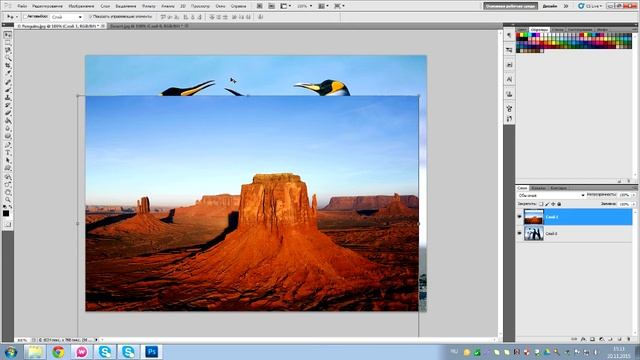The width and height of the screenshot is (640, 360).
Task: Open Google Chrome from the taskbar
Action: [58, 351]
